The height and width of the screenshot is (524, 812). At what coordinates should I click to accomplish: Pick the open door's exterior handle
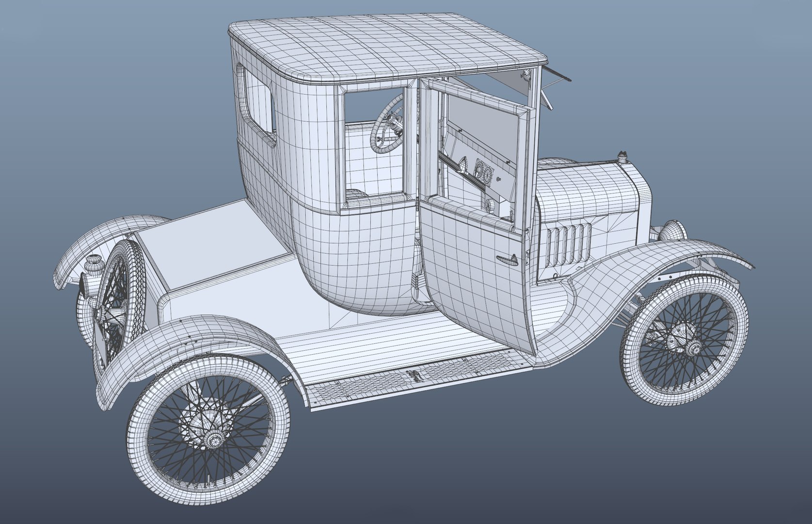click(508, 260)
